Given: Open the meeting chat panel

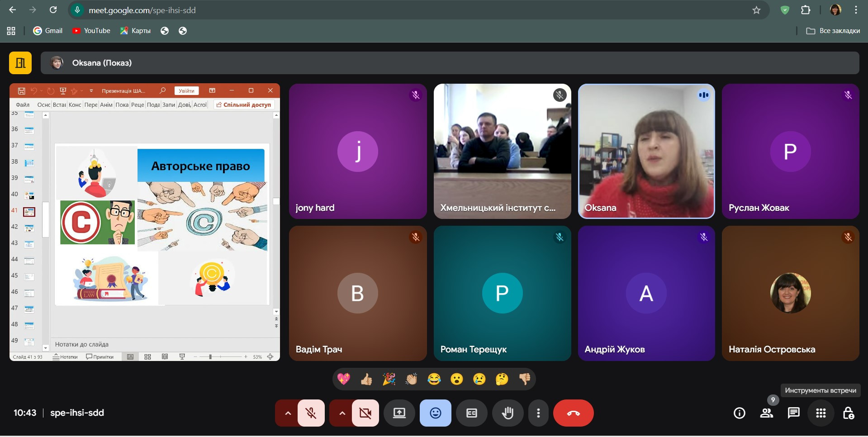Looking at the screenshot, I should (x=793, y=413).
